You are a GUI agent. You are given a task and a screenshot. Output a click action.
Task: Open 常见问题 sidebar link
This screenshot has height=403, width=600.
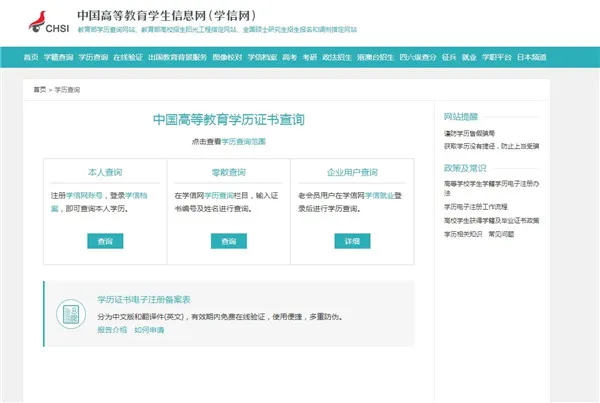501,234
